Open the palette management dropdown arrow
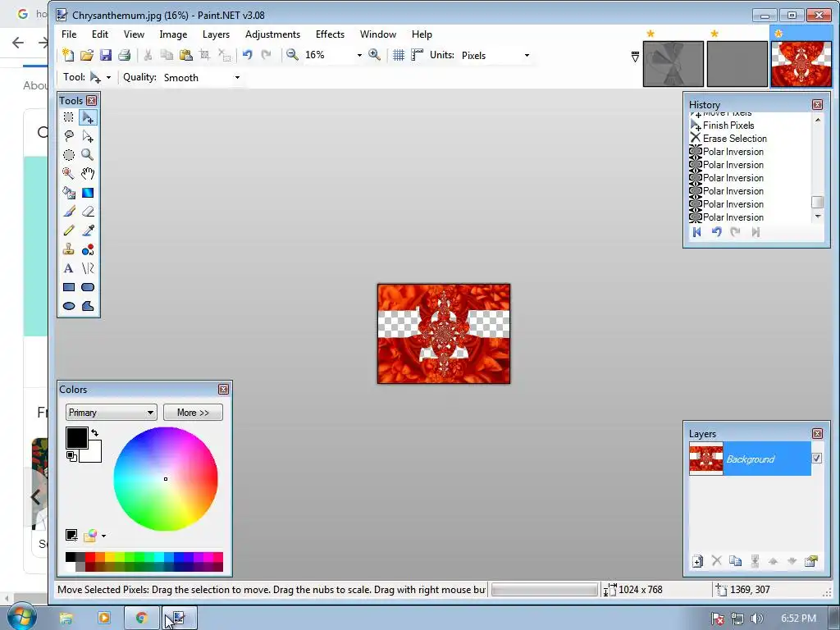840x630 pixels. point(103,536)
